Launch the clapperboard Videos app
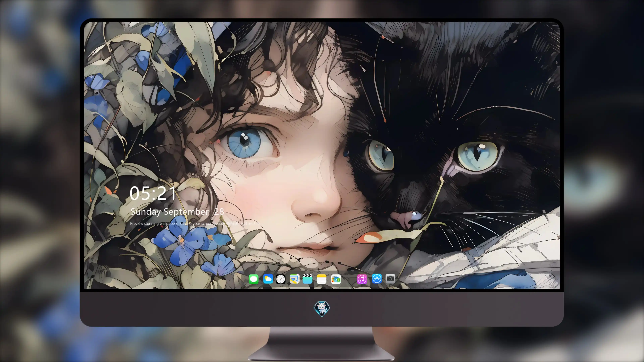This screenshot has height=362, width=644. point(308,279)
